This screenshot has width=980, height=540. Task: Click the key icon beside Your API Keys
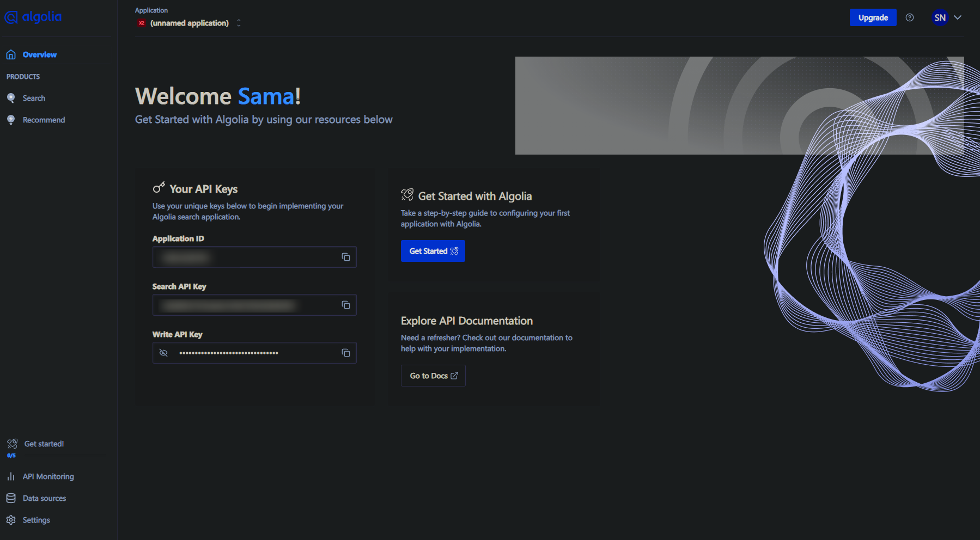click(x=159, y=188)
